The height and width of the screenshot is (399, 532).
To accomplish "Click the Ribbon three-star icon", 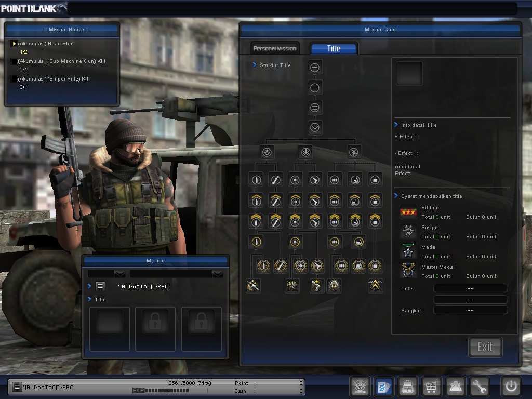I will pos(408,212).
